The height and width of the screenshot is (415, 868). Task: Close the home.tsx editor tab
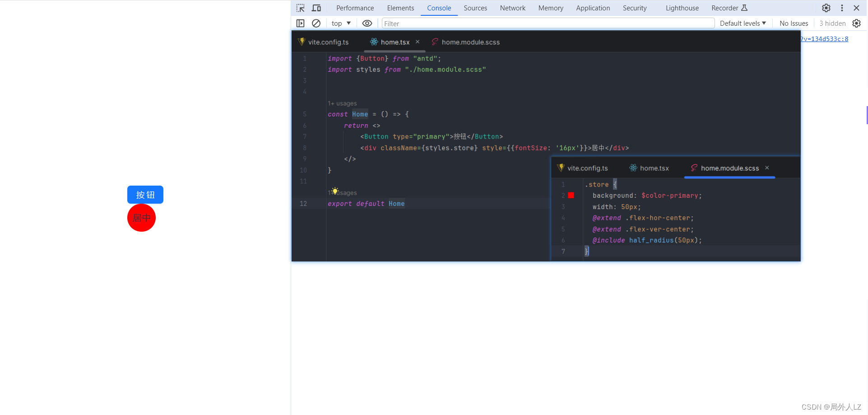418,42
